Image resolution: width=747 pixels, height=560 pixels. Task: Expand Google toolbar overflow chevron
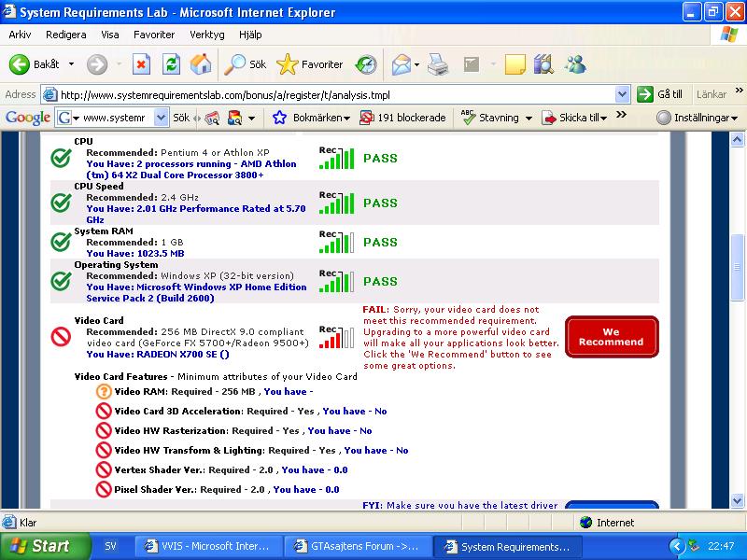[621, 115]
